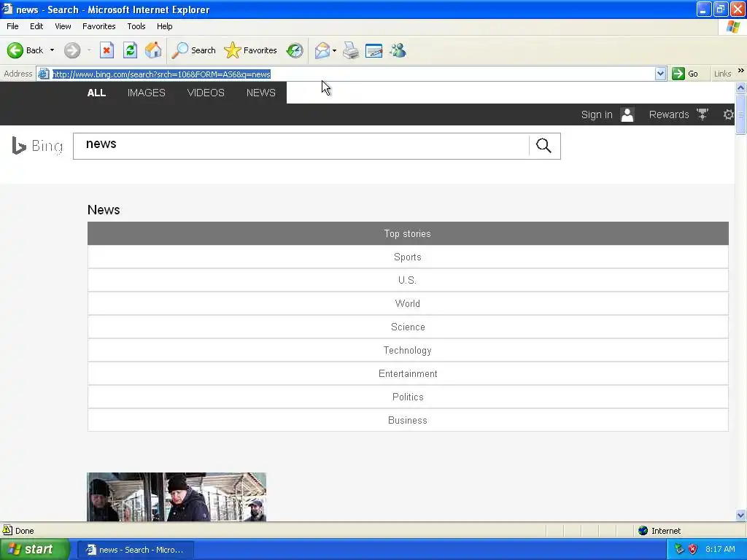Click the vertical scrollbar thumb
This screenshot has width=747, height=560.
point(741,114)
